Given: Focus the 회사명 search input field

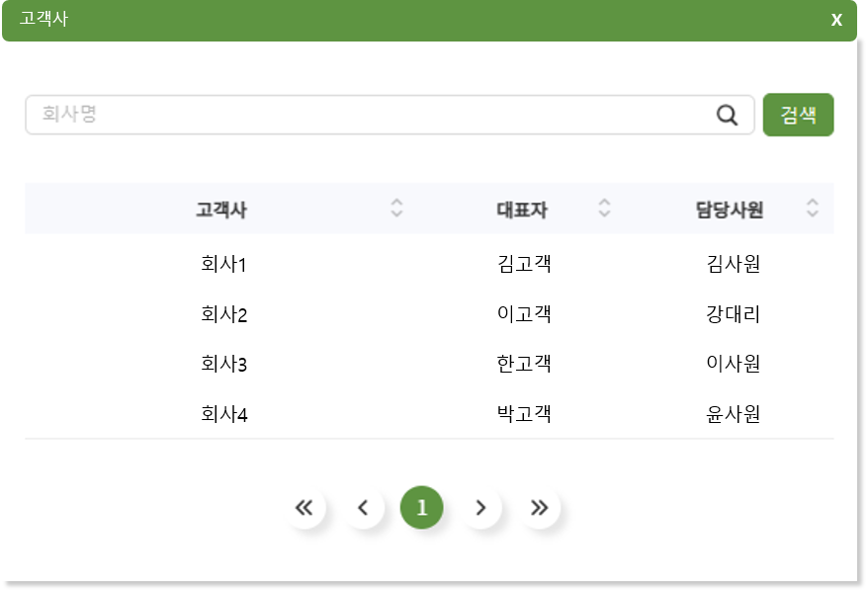Looking at the screenshot, I should [390, 115].
